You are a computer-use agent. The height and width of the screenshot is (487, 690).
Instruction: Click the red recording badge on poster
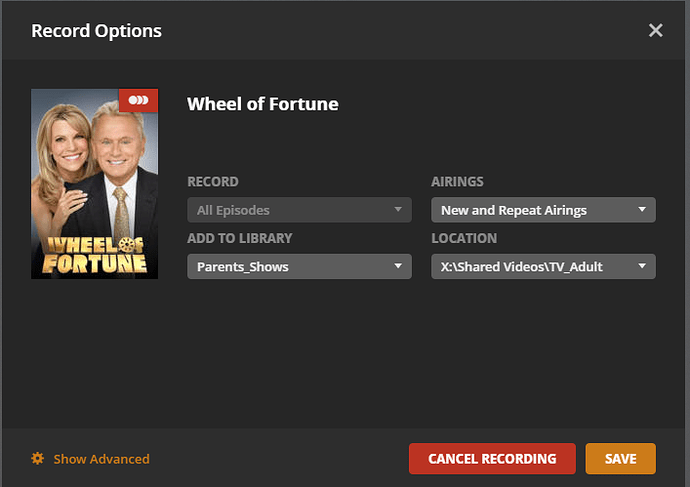coord(138,101)
